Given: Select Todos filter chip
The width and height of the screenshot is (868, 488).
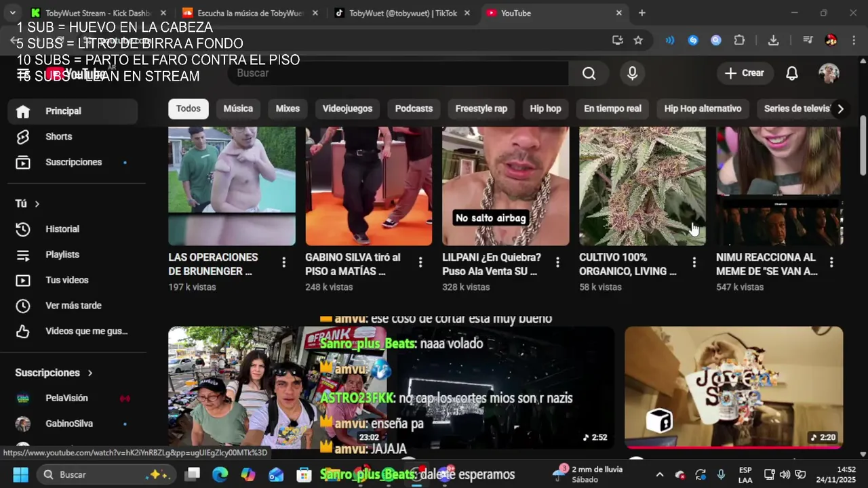Looking at the screenshot, I should pos(189,108).
